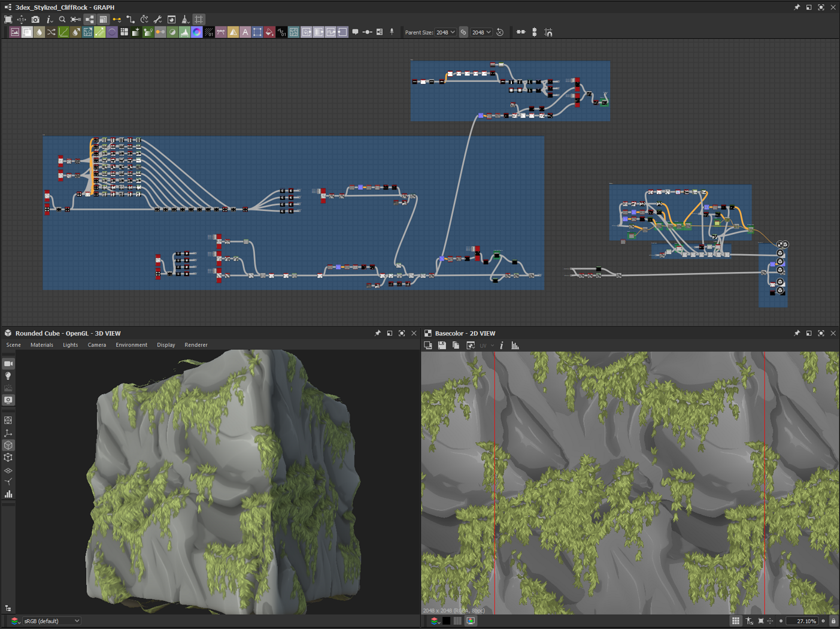The image size is (840, 629).
Task: Toggle the parent size width-height link
Action: coord(463,32)
